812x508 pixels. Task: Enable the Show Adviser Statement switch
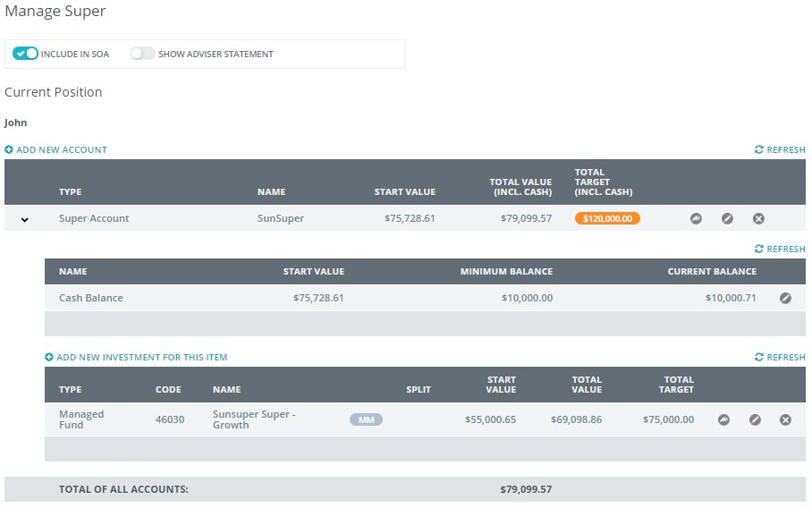[x=142, y=54]
